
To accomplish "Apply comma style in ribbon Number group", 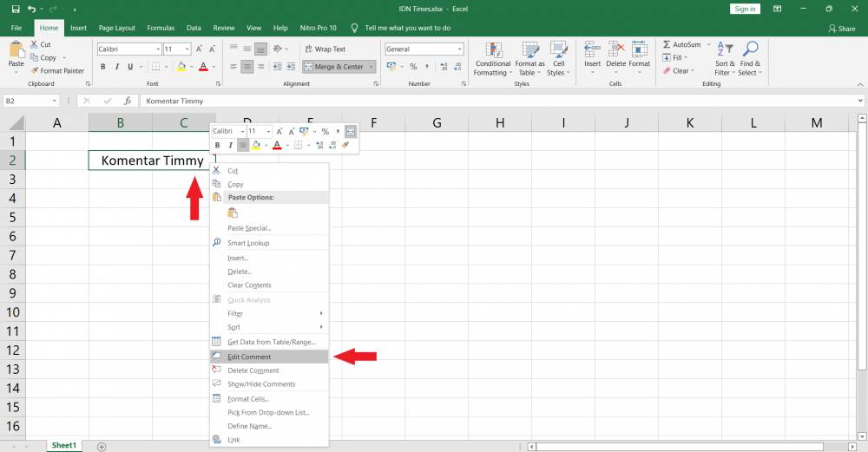I will point(427,67).
